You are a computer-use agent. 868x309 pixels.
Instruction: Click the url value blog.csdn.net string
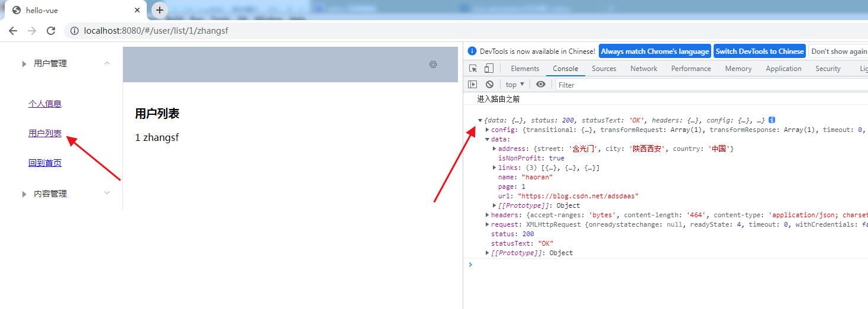[578, 196]
